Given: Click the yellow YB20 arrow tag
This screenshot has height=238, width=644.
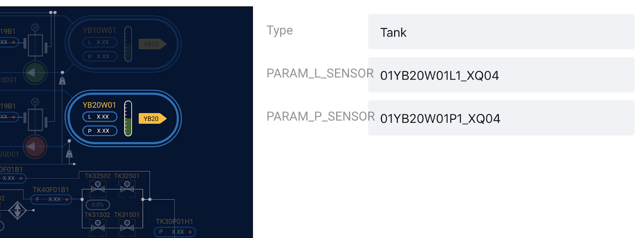Looking at the screenshot, I should [x=152, y=119].
